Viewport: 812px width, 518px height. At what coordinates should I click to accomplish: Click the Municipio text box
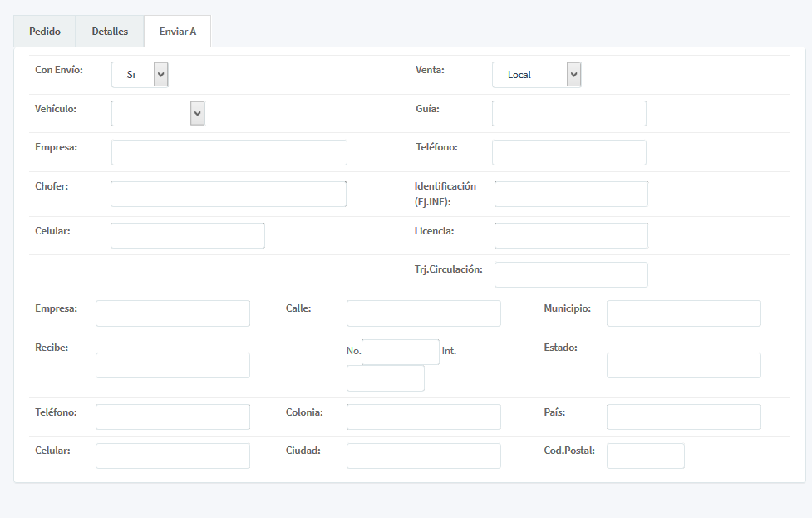[x=683, y=313]
